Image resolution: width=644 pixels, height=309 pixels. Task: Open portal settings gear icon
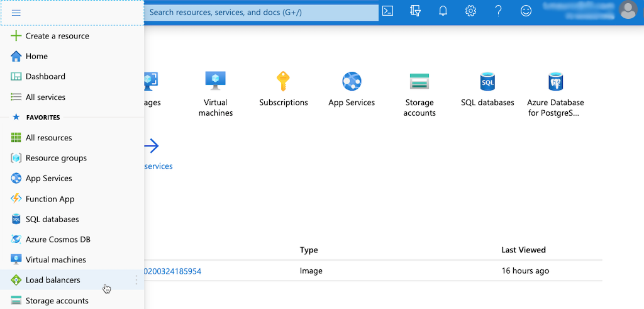click(470, 11)
